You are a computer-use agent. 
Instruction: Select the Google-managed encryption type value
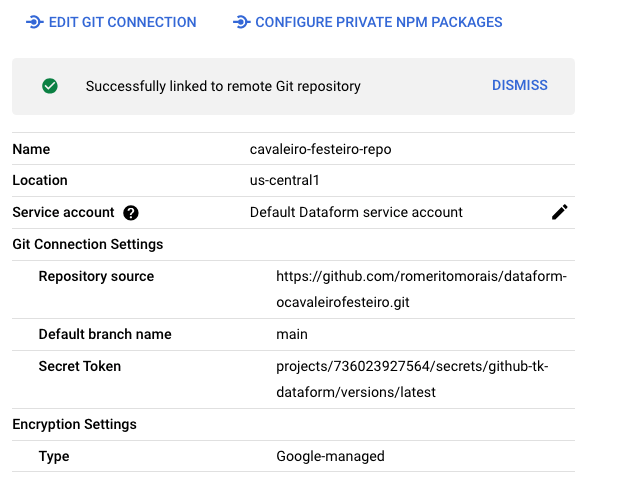click(x=330, y=456)
